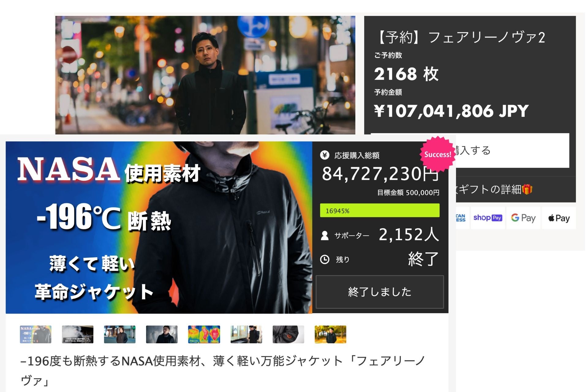
Task: Click the 【予約】フェアリーノヴァ2 product title
Action: pos(460,37)
